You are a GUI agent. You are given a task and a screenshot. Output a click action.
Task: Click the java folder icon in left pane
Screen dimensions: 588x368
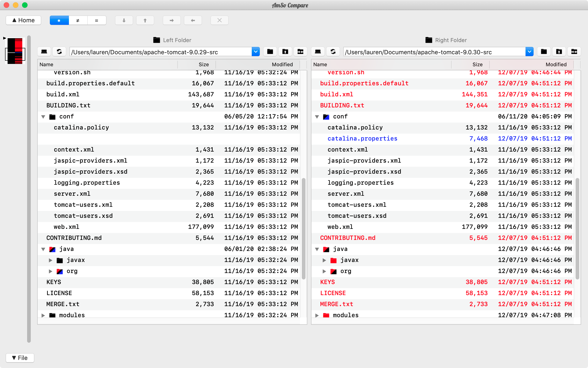pos(52,249)
